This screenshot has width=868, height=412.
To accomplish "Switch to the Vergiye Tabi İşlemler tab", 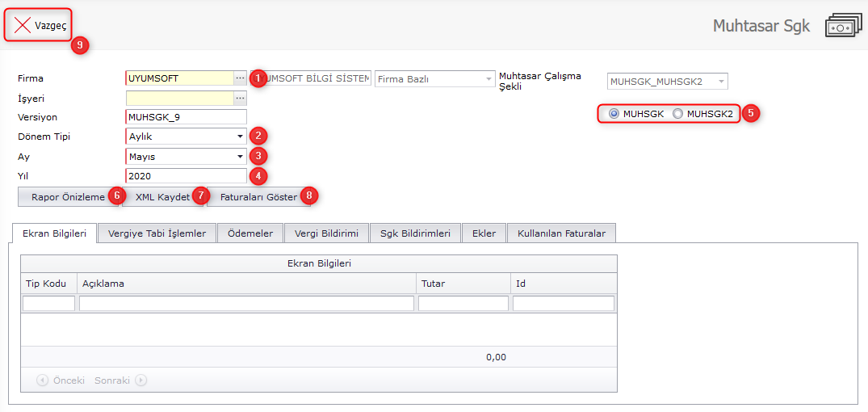I will 157,233.
